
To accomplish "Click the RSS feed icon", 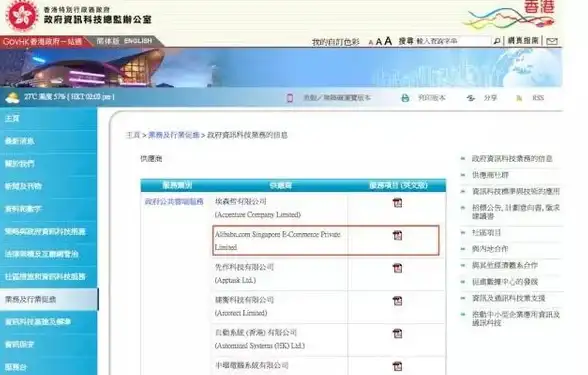I will pyautogui.click(x=519, y=98).
